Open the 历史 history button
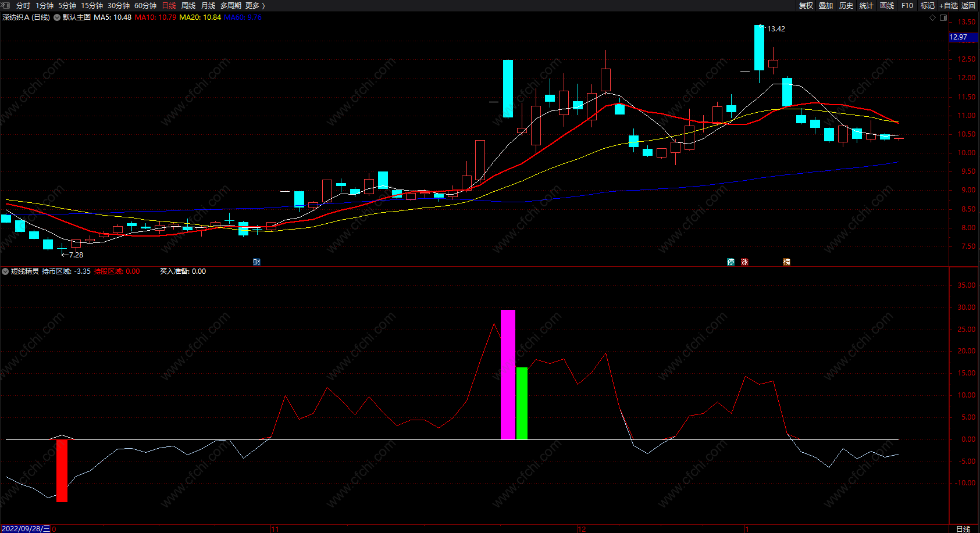The height and width of the screenshot is (533, 980). 846,5
